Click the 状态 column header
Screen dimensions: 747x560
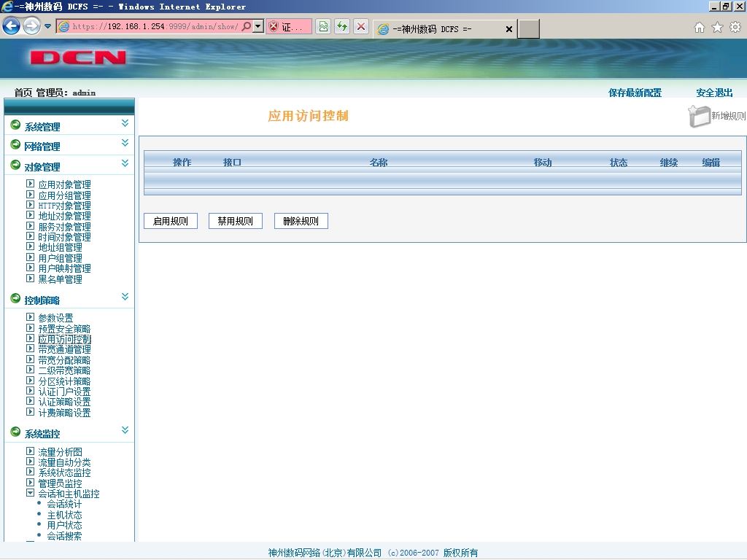pos(619,163)
